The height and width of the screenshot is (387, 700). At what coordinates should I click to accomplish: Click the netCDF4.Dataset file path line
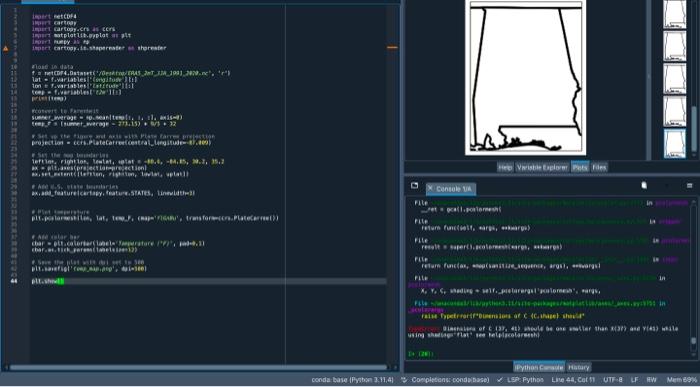click(x=131, y=73)
